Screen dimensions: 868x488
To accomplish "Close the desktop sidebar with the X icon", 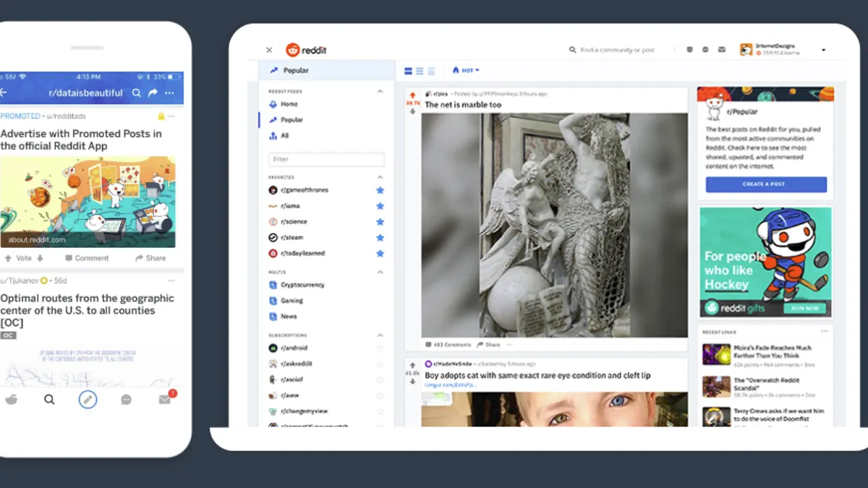I will [x=269, y=50].
